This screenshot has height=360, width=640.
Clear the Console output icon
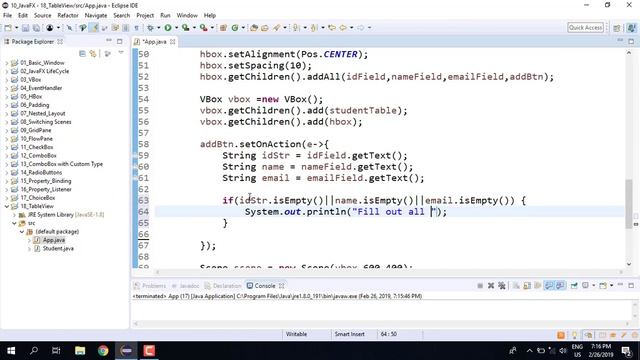[x=516, y=286]
